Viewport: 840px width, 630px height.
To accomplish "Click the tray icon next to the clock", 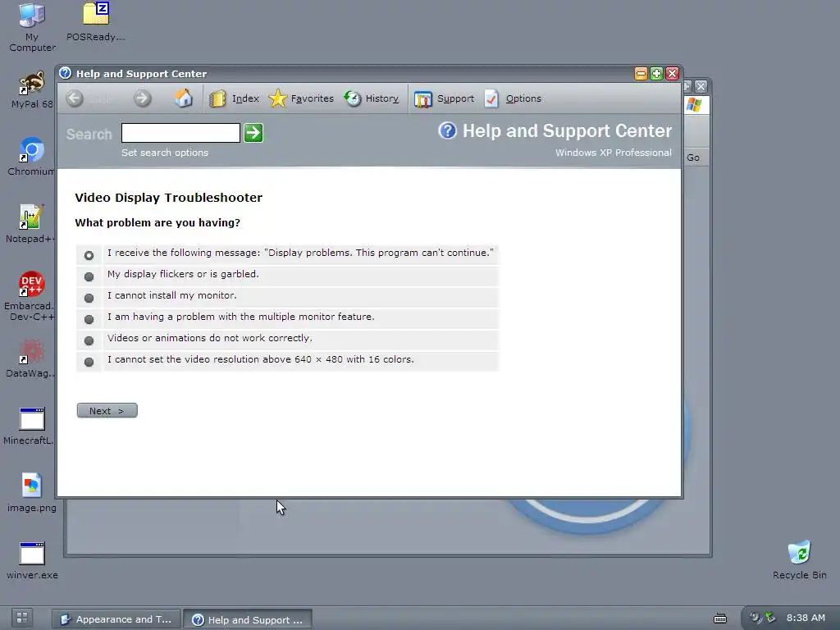I will pos(770,617).
